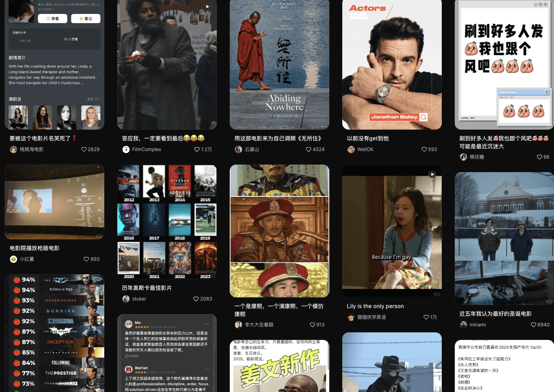
Task: Click username minami
Action: (x=478, y=325)
